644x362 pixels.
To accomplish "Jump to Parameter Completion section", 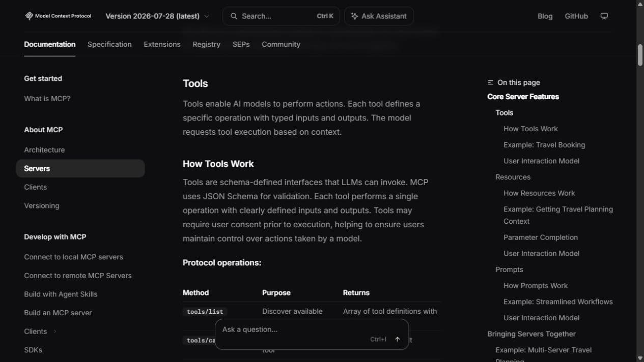I will (x=541, y=237).
